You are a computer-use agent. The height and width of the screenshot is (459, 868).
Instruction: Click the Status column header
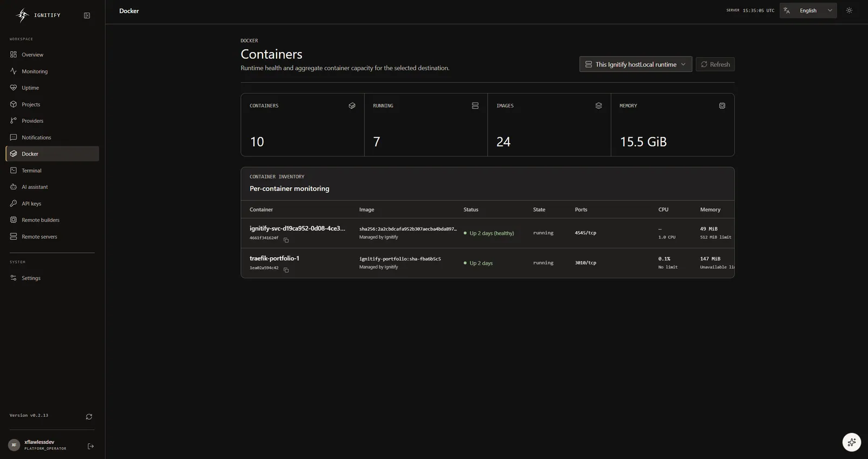coord(471,209)
